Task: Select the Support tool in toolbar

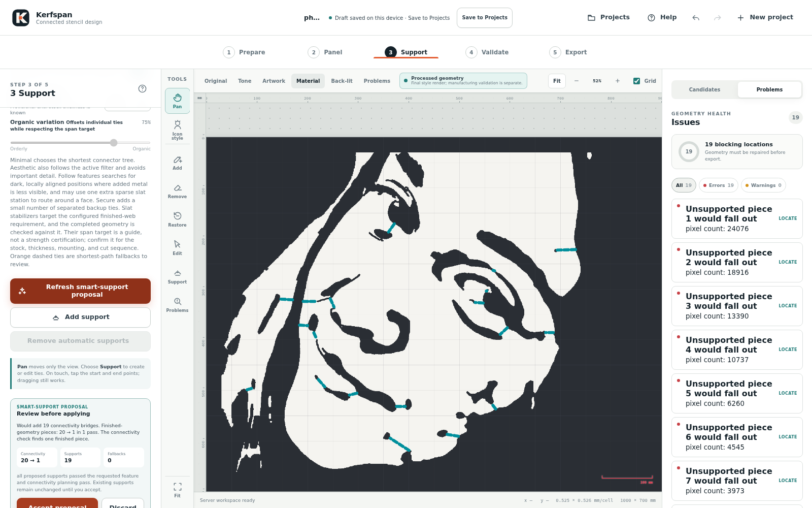Action: [177, 277]
